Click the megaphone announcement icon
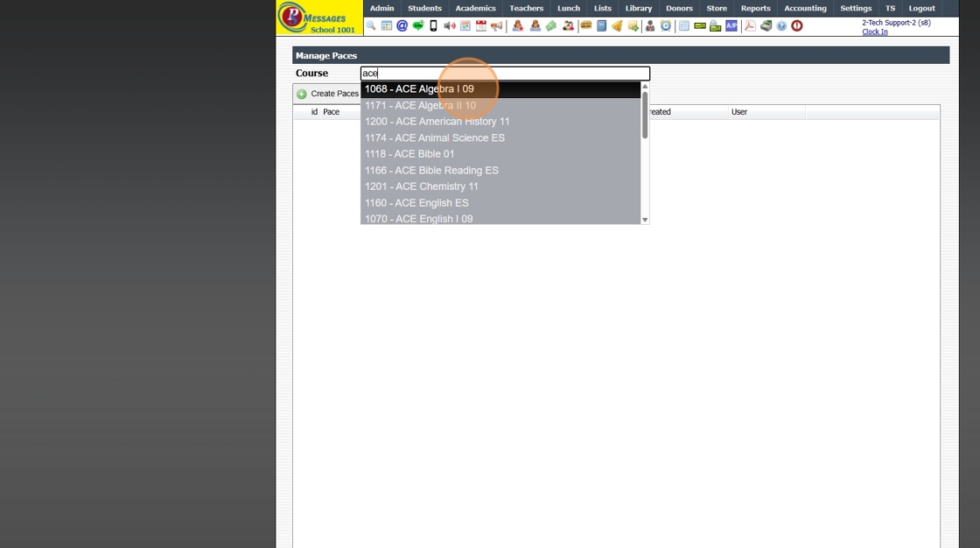 [496, 25]
